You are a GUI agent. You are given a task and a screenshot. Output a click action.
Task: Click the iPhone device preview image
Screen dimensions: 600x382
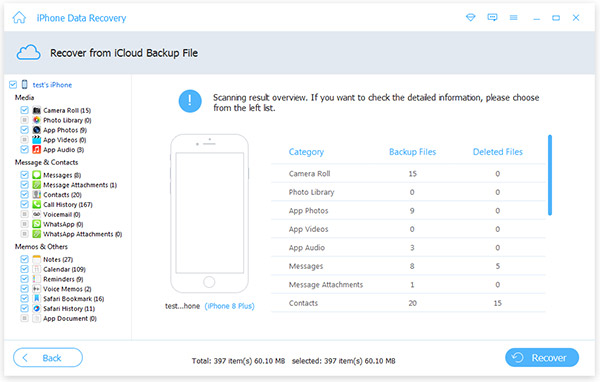tap(209, 214)
